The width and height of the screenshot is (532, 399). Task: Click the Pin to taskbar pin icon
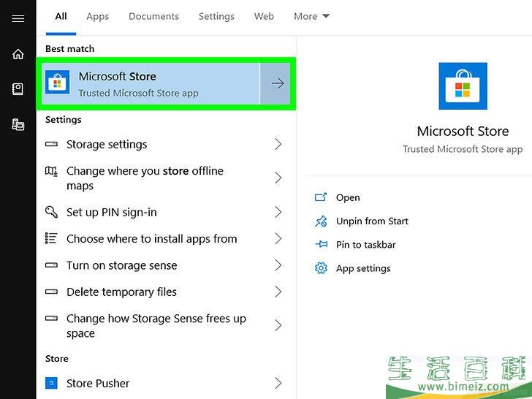pos(321,244)
